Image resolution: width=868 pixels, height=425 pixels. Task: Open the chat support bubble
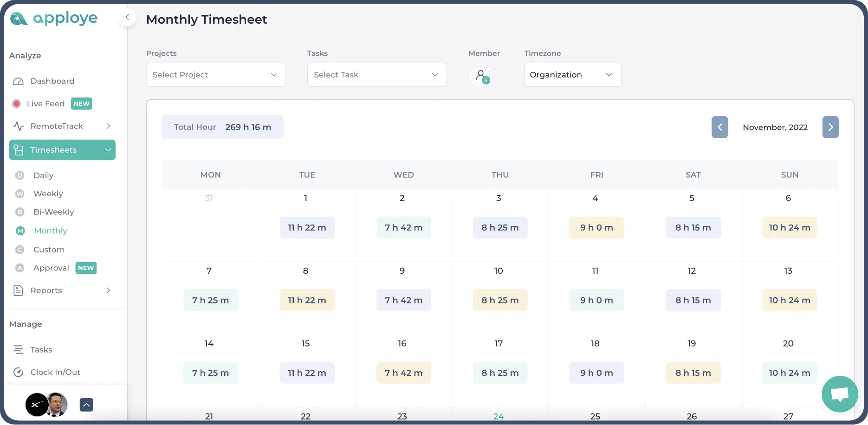coord(840,394)
